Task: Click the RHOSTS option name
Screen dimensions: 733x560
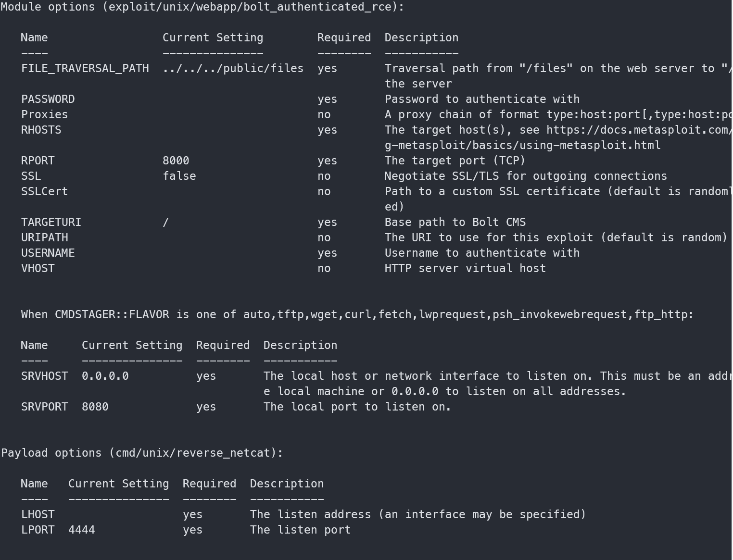Action: tap(41, 130)
